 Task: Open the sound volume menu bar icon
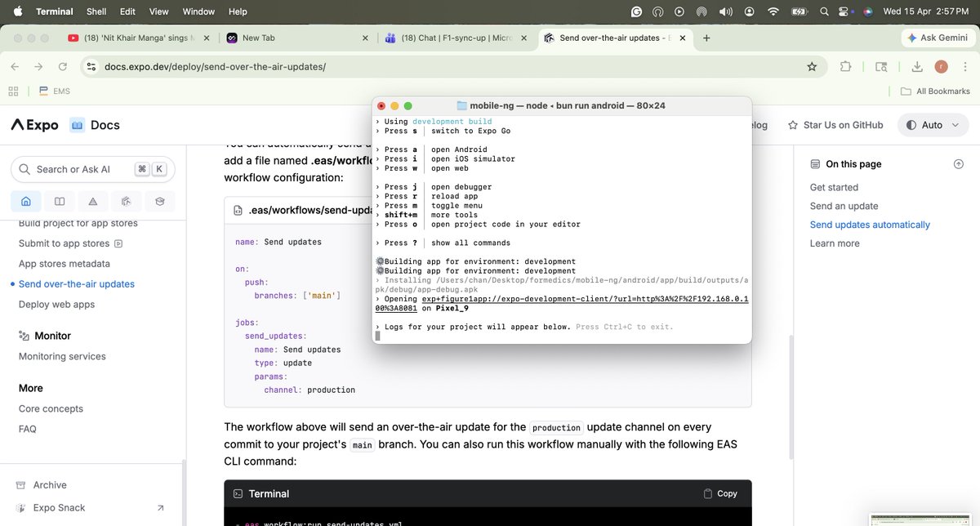click(725, 11)
